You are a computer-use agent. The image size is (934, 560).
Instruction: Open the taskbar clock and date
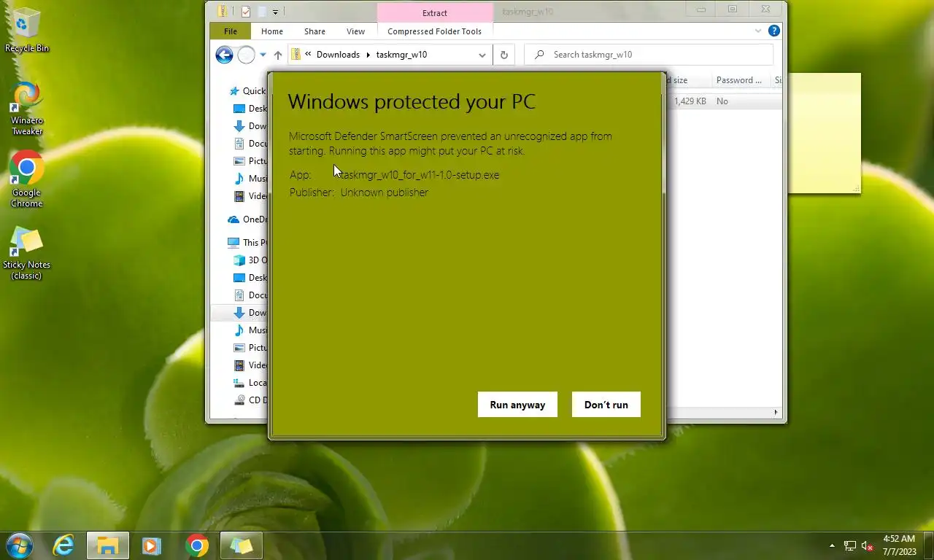(899, 545)
